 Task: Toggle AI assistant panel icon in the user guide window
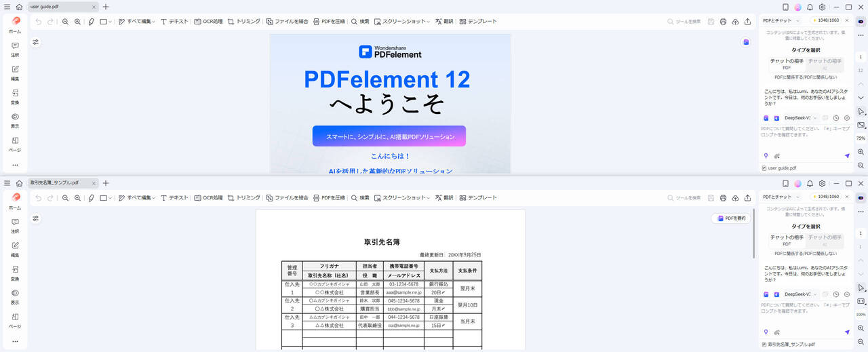(861, 21)
